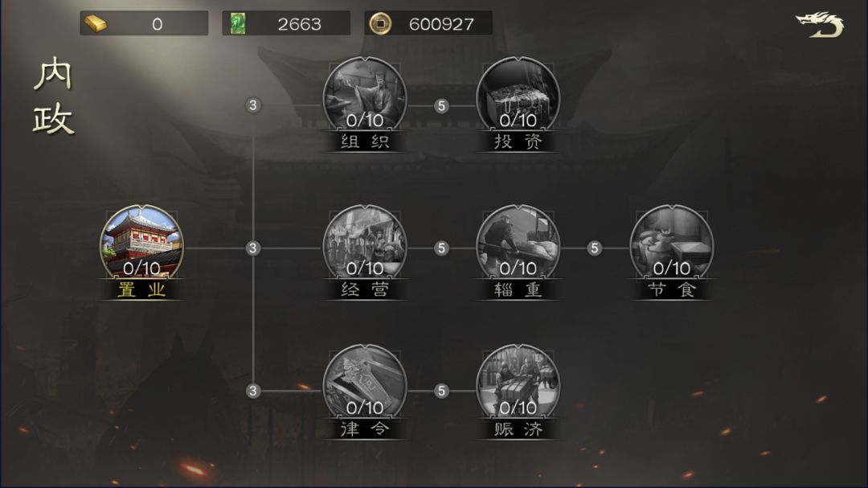This screenshot has width=868, height=488.
Task: Open the 辎重 skill icon
Action: click(518, 243)
